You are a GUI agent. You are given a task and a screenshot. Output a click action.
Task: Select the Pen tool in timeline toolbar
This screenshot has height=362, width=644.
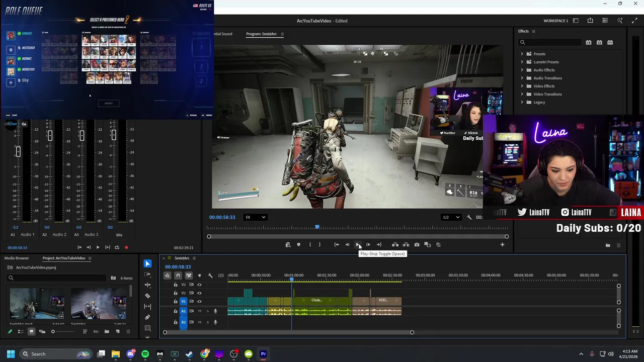(147, 317)
